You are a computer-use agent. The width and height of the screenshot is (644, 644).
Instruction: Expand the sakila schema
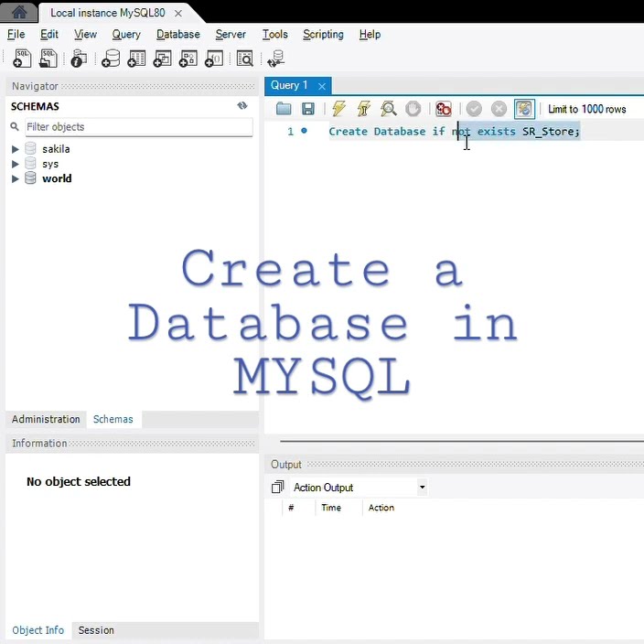click(x=16, y=149)
